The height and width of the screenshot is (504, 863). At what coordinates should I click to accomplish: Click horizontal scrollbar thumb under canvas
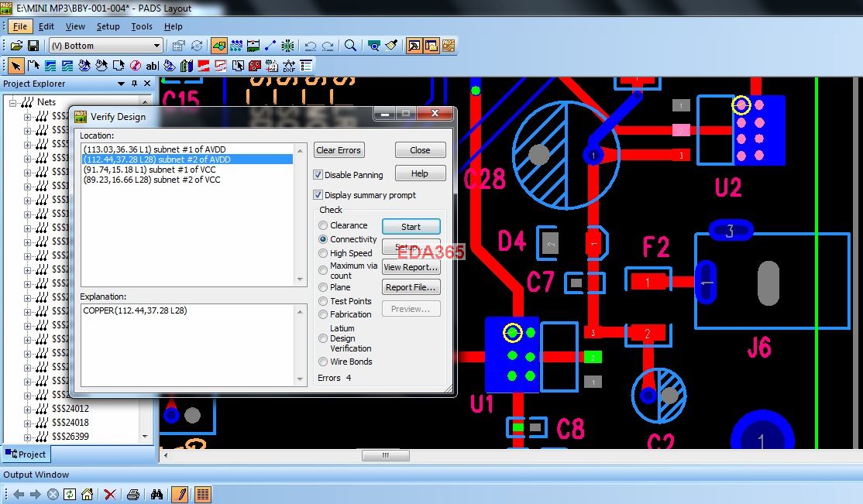[385, 455]
